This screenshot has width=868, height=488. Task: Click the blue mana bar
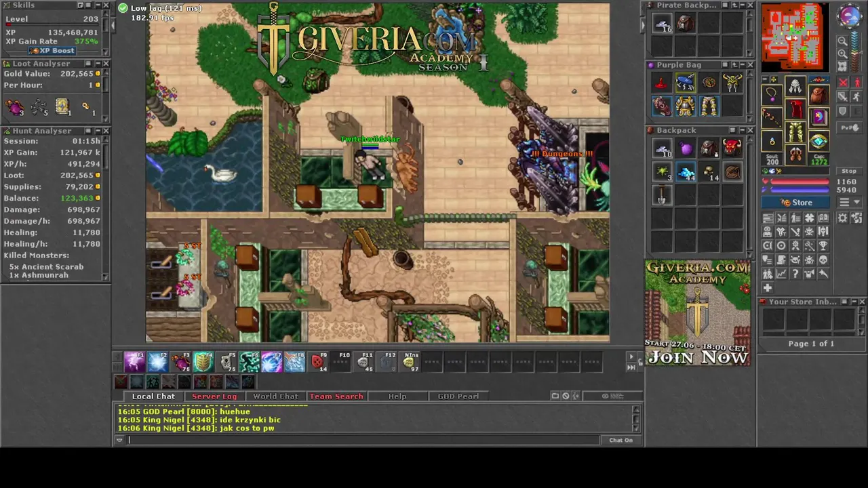click(800, 190)
